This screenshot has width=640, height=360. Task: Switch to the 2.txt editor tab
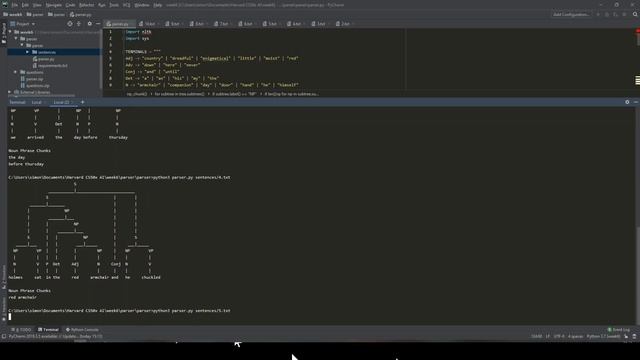pyautogui.click(x=344, y=24)
